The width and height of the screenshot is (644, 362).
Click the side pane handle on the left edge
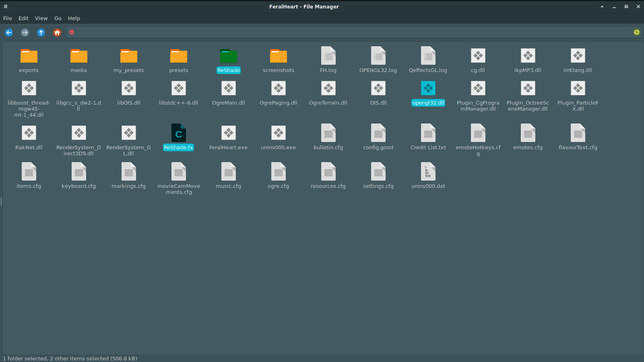[x=1, y=201]
